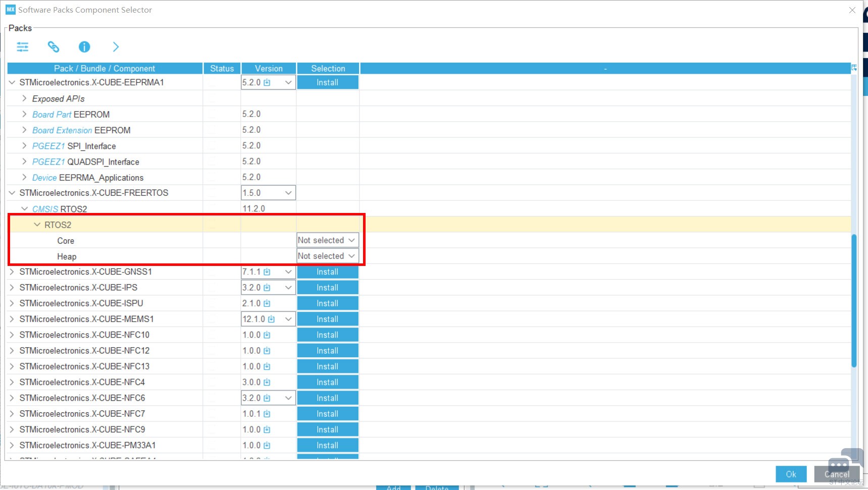Click download icon beside X-CUBE-EEPRMA1 version 5.2.0
This screenshot has height=490, width=868.
pyautogui.click(x=267, y=82)
